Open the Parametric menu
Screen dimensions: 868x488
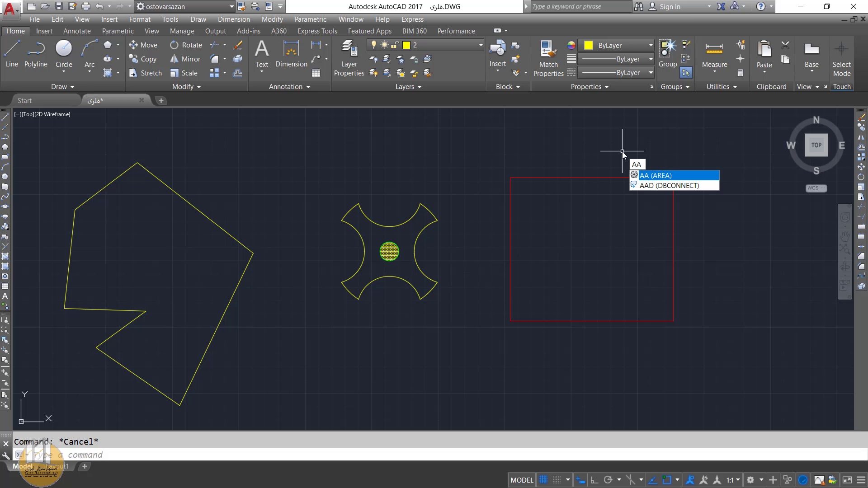coord(310,19)
